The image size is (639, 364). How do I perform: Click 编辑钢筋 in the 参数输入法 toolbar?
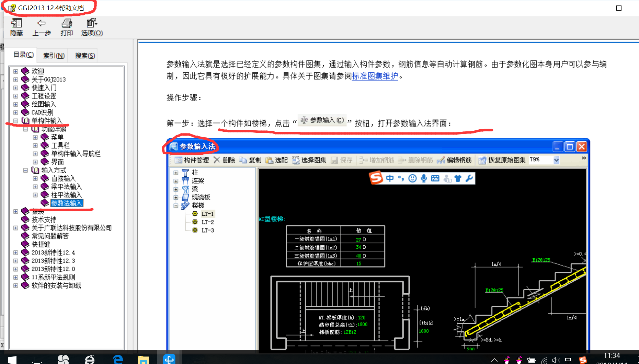(454, 160)
